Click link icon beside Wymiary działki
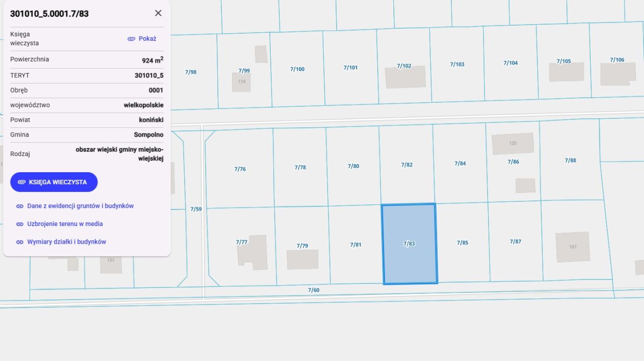 click(x=20, y=242)
